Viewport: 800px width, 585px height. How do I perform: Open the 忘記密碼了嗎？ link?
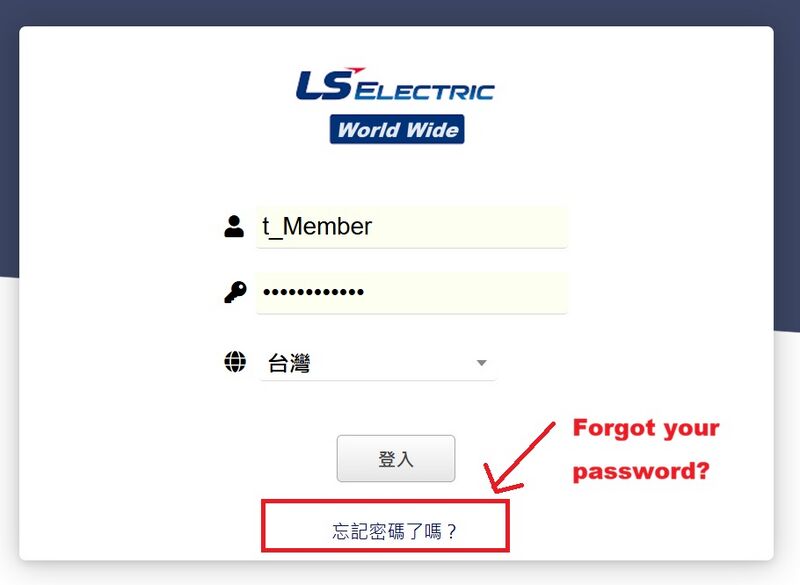[394, 531]
